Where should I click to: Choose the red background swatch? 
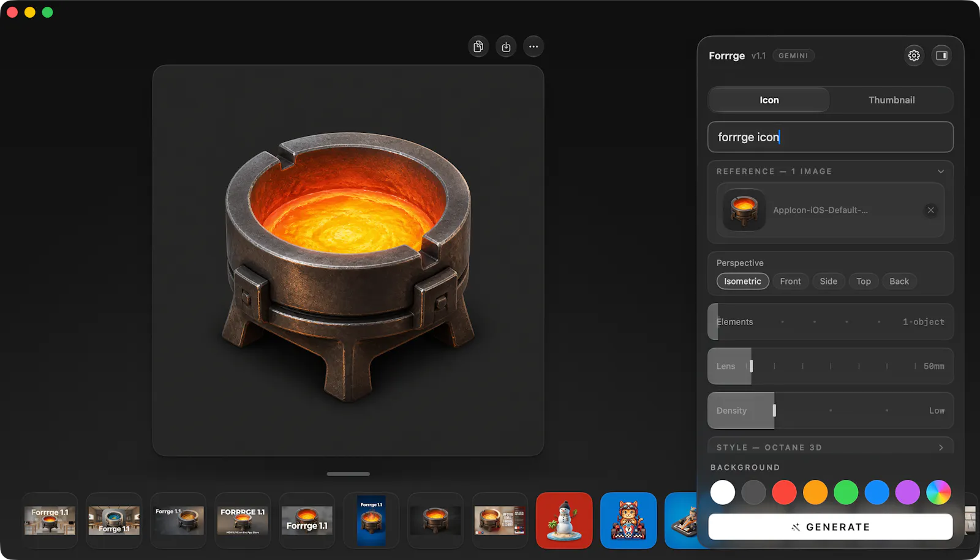784,492
